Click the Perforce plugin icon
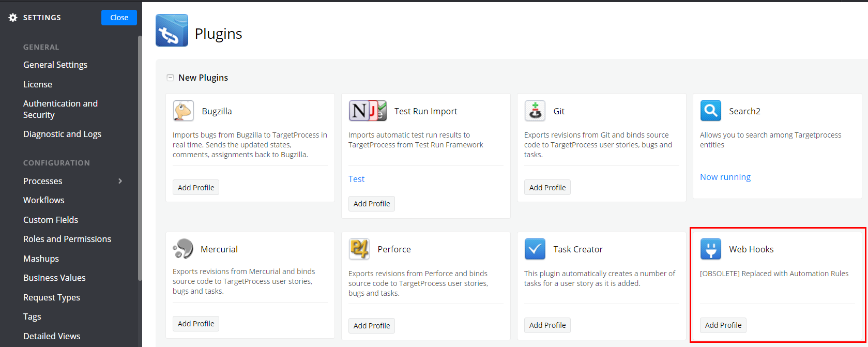 (x=359, y=249)
